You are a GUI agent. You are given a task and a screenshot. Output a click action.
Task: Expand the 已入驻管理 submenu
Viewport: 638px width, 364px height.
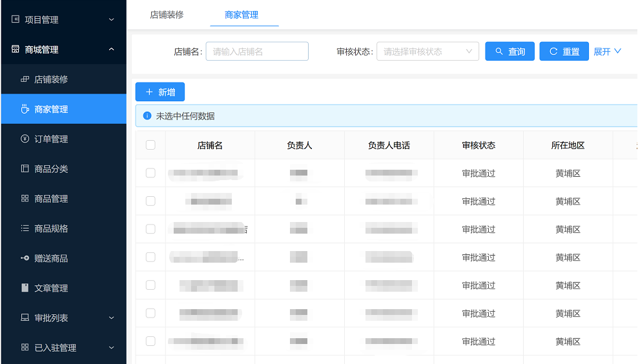(x=111, y=347)
